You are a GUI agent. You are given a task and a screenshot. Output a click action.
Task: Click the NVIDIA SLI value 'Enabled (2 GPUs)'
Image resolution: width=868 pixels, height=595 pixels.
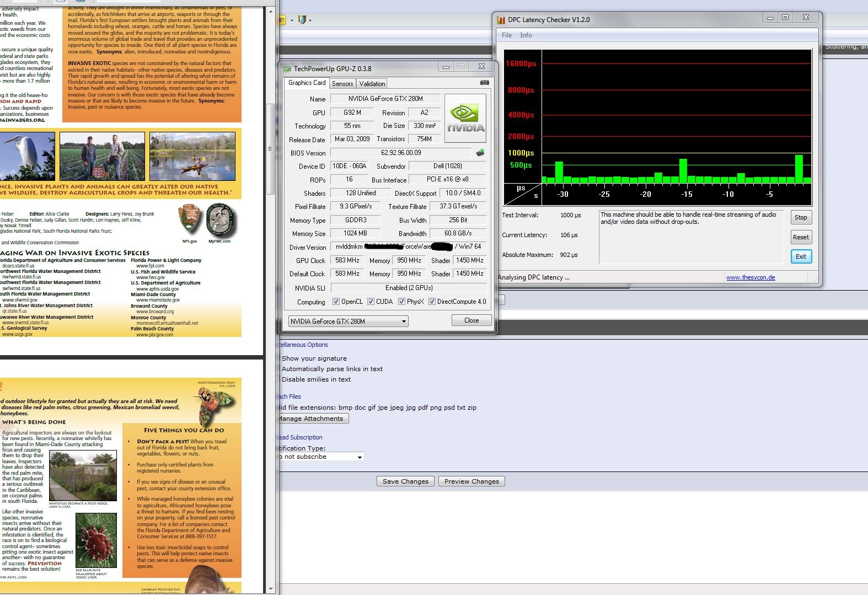(409, 288)
